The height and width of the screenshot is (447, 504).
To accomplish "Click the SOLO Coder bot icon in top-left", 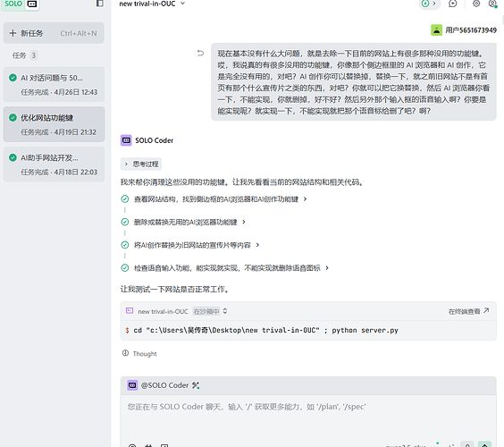I will [32, 4].
